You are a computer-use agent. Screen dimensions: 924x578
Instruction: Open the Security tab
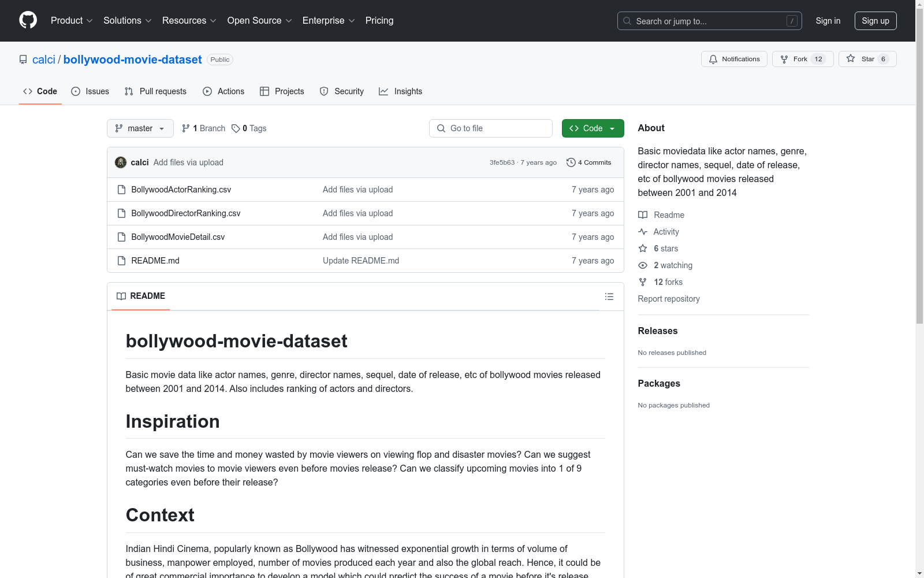tap(342, 91)
